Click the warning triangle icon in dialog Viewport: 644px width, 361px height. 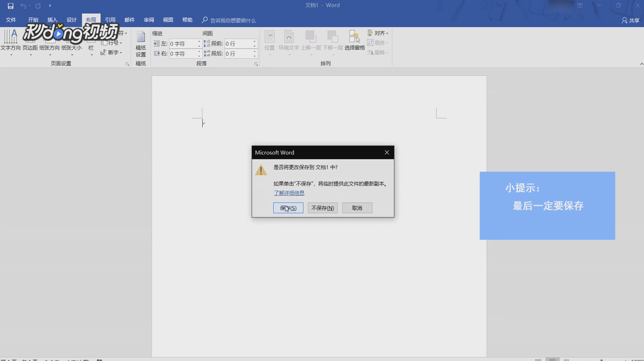tap(261, 170)
